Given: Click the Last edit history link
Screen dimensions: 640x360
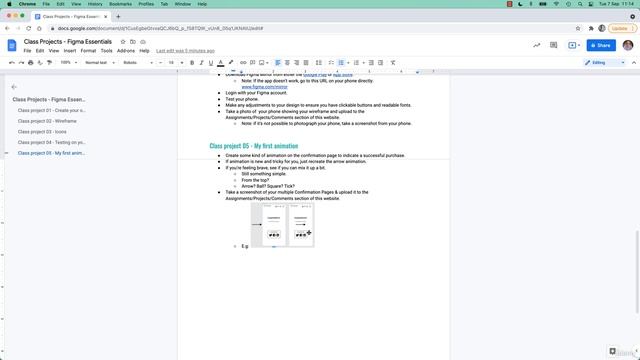Looking at the screenshot, I should point(185,51).
